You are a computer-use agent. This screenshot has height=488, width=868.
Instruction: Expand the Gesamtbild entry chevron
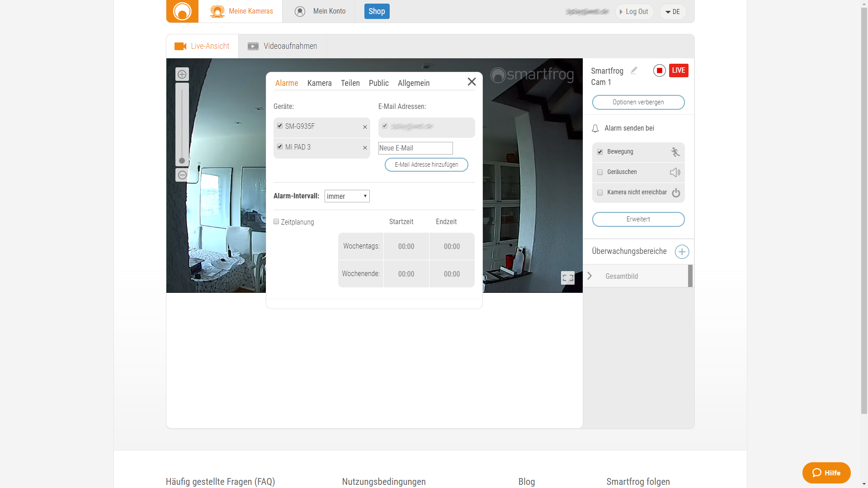tap(590, 276)
